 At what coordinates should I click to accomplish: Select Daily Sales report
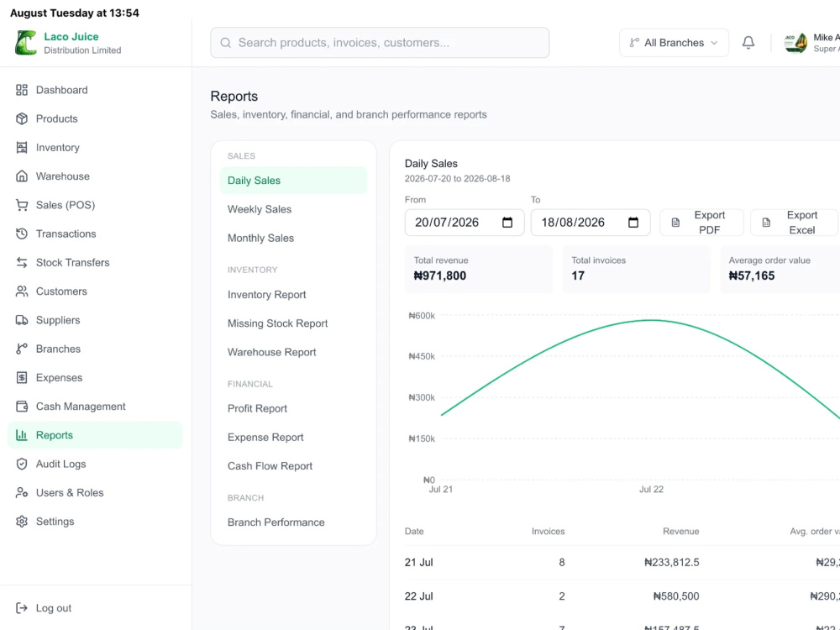click(293, 181)
